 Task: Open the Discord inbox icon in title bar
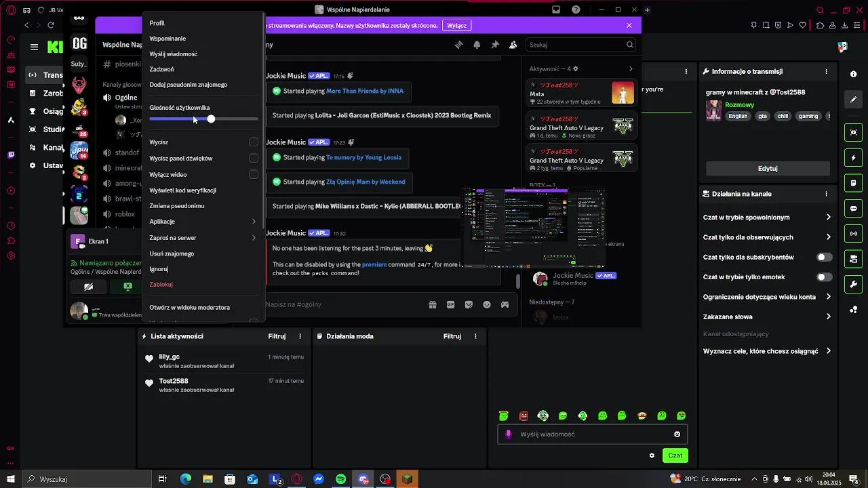556,9
